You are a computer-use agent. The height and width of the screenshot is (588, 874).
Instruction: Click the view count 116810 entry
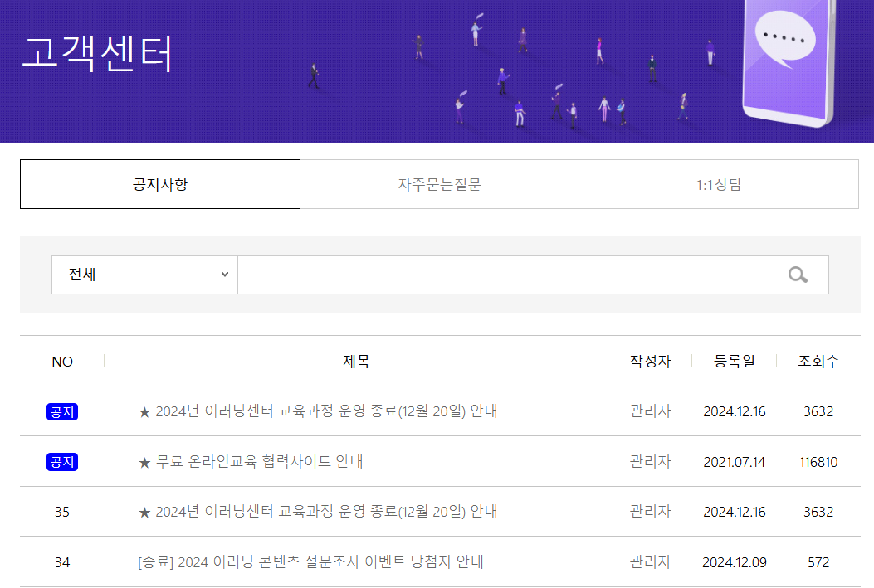818,461
